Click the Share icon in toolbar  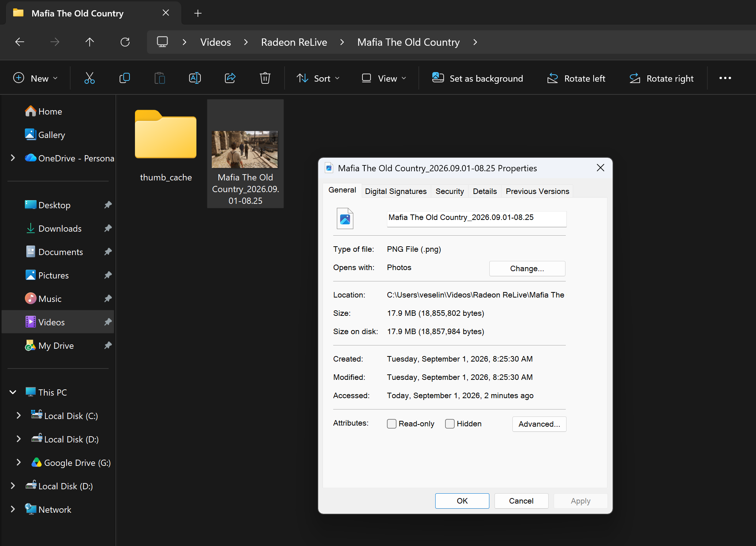230,78
